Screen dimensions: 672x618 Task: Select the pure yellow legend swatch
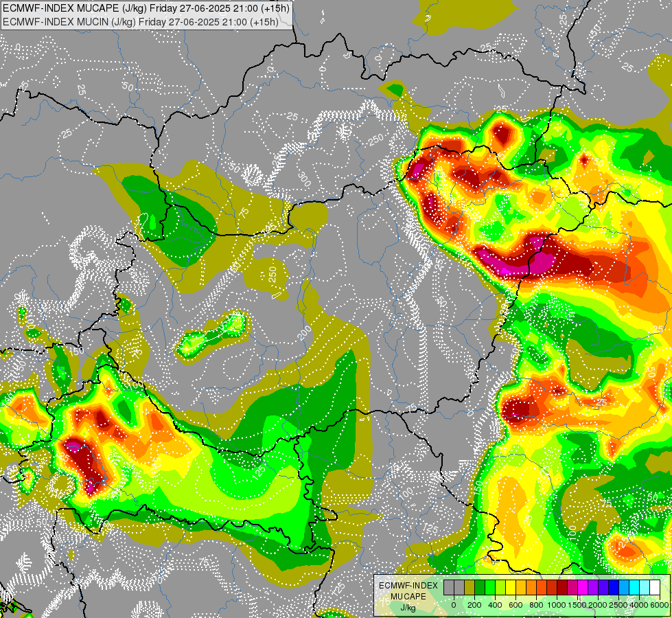[x=511, y=588]
